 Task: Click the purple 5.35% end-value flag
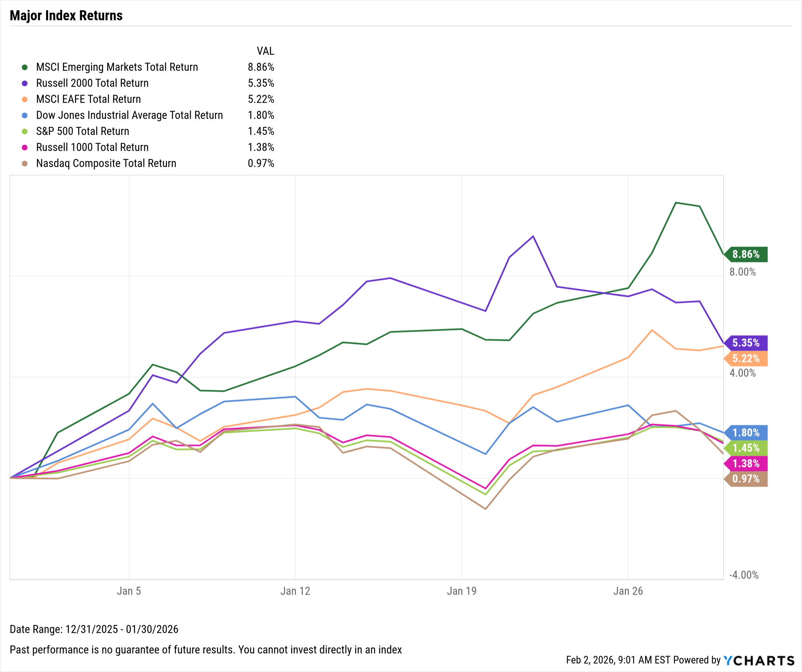(746, 343)
